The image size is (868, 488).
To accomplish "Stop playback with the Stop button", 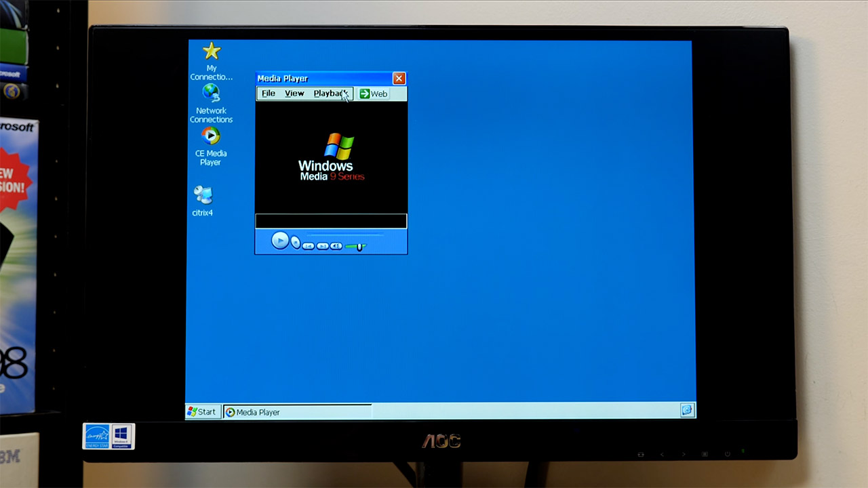I will tap(296, 243).
